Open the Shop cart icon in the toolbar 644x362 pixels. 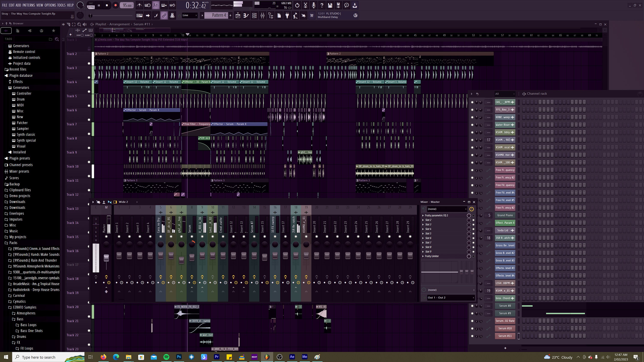312,15
